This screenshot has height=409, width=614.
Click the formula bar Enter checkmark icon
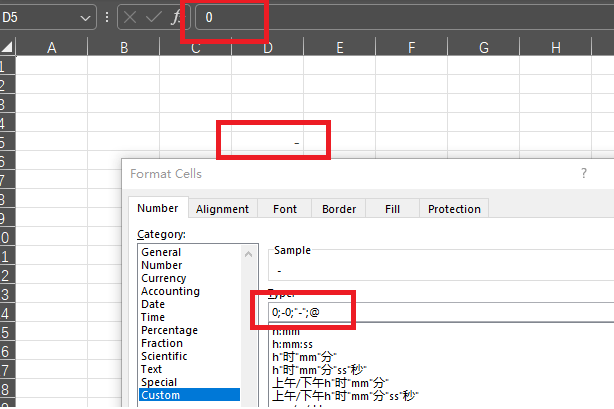pyautogui.click(x=153, y=17)
